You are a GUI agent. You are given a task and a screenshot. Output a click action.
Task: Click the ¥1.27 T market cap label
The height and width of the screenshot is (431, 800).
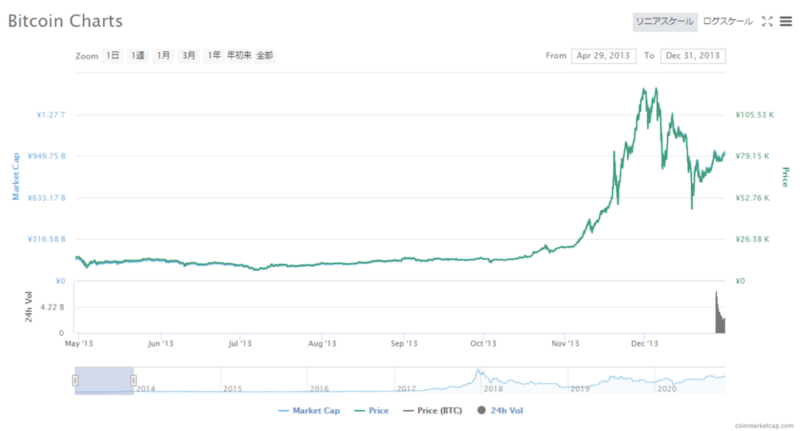(51, 115)
